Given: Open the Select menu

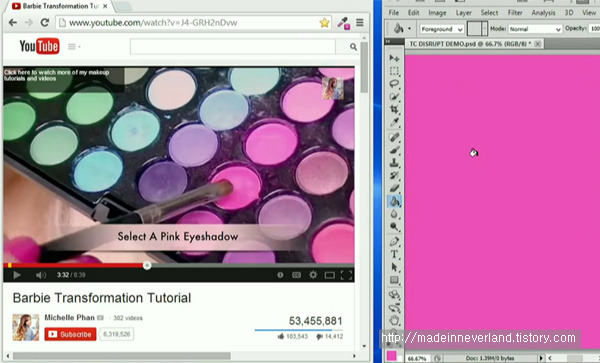Looking at the screenshot, I should (489, 13).
